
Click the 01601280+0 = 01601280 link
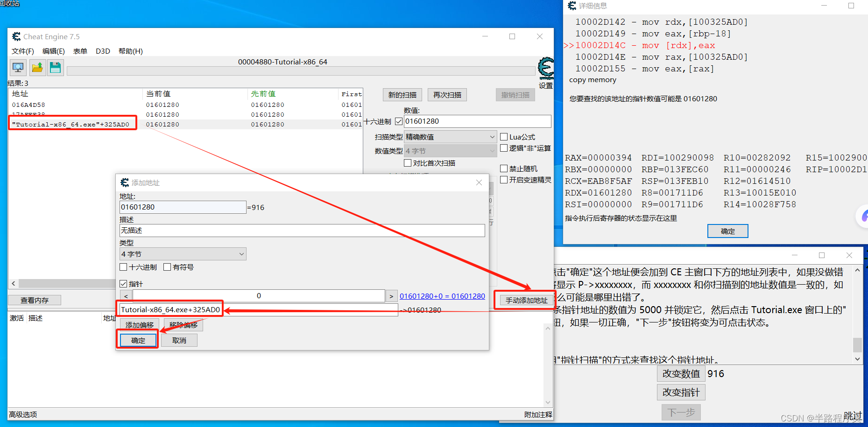(442, 296)
